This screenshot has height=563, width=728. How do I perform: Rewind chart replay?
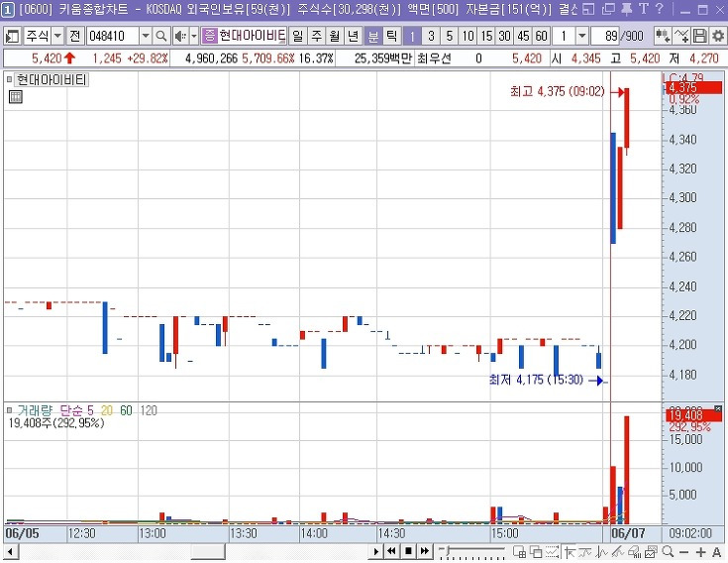pos(392,551)
